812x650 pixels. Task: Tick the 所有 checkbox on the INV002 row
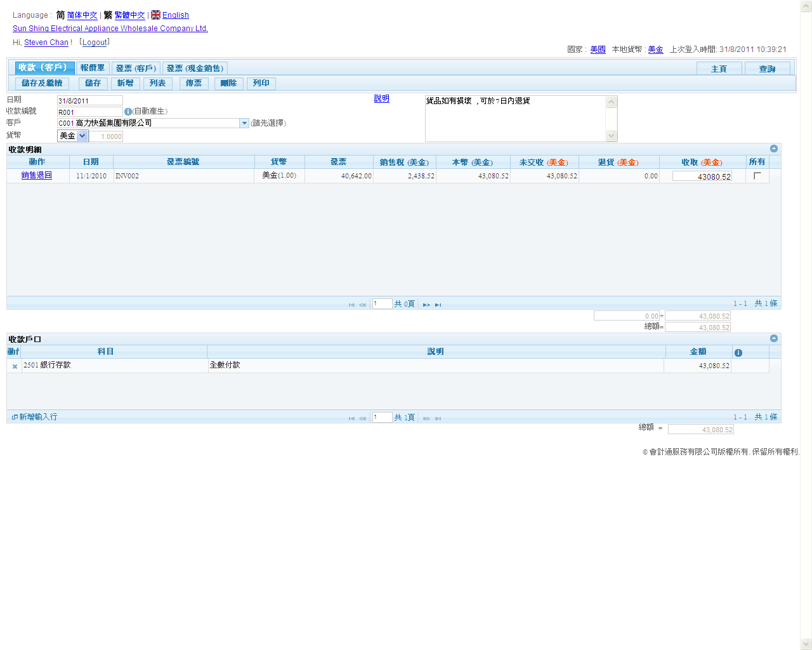(757, 176)
